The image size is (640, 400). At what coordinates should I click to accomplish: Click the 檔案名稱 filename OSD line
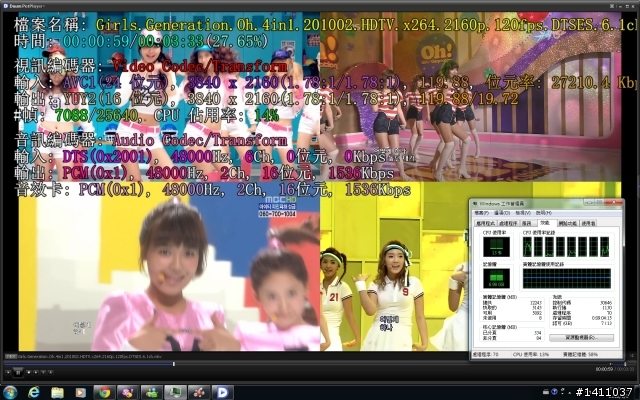click(x=325, y=25)
